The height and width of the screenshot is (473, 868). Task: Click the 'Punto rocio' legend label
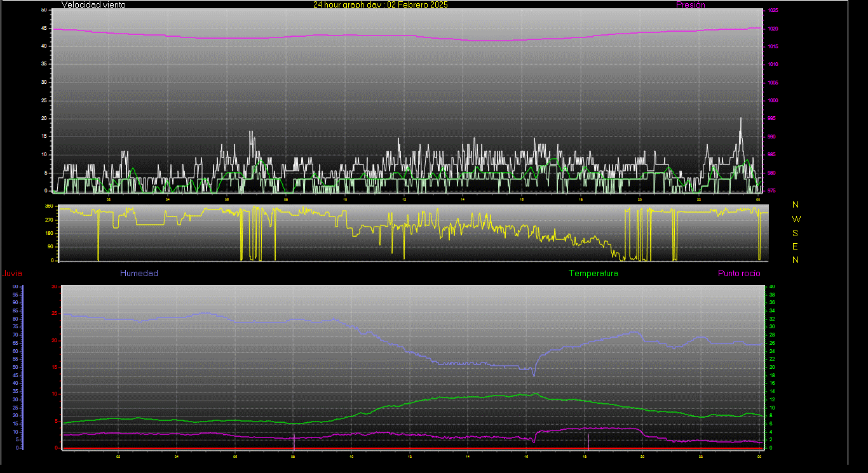pyautogui.click(x=739, y=274)
